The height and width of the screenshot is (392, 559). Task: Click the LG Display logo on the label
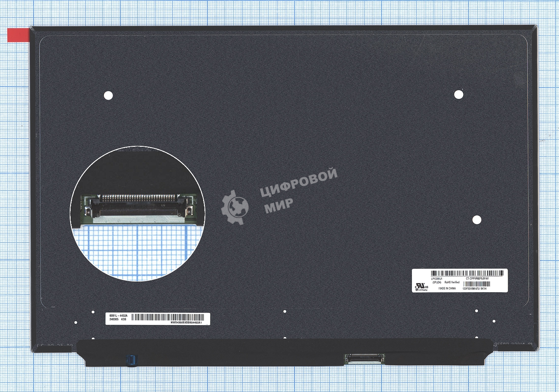pos(421,290)
